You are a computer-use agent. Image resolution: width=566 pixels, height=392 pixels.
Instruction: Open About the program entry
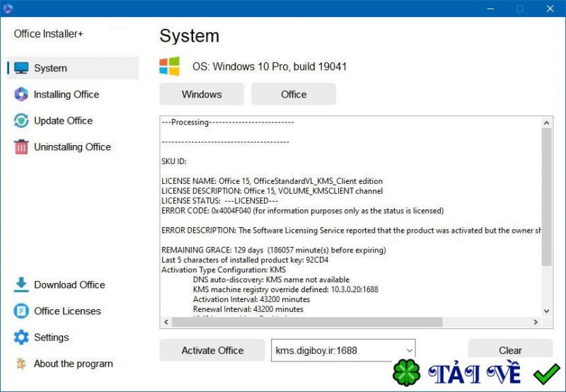click(x=73, y=364)
